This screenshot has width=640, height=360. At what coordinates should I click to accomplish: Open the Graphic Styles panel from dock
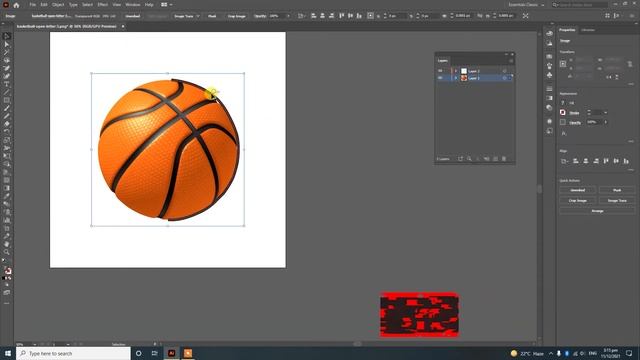coord(549,131)
